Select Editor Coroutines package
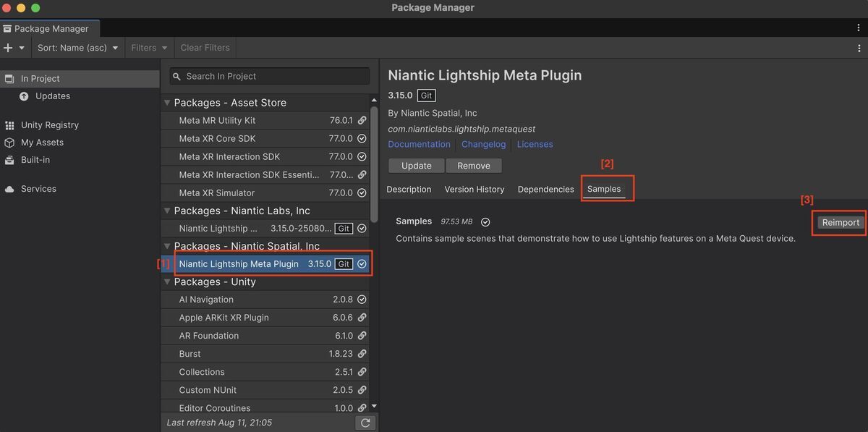The width and height of the screenshot is (868, 432). [x=265, y=407]
